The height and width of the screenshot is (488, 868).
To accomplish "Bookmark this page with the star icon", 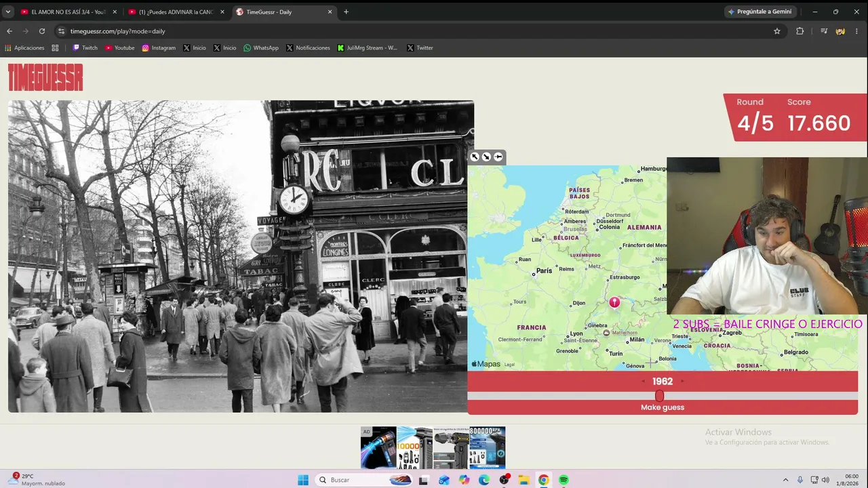I will click(777, 31).
